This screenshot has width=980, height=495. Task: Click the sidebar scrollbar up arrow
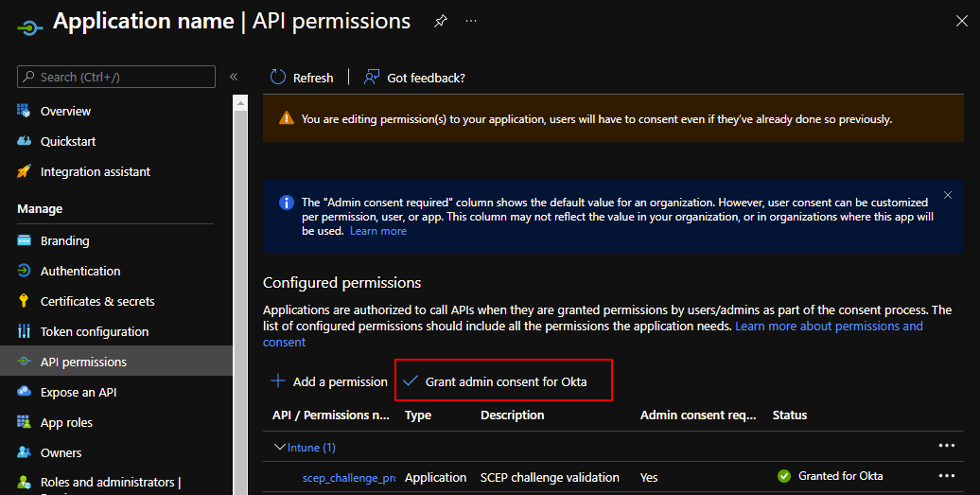(240, 104)
